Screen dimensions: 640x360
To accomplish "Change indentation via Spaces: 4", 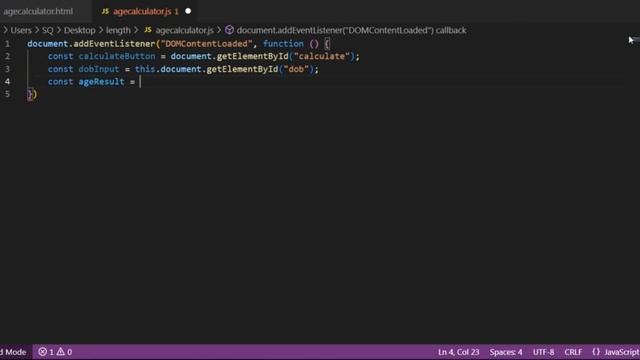I will (506, 352).
